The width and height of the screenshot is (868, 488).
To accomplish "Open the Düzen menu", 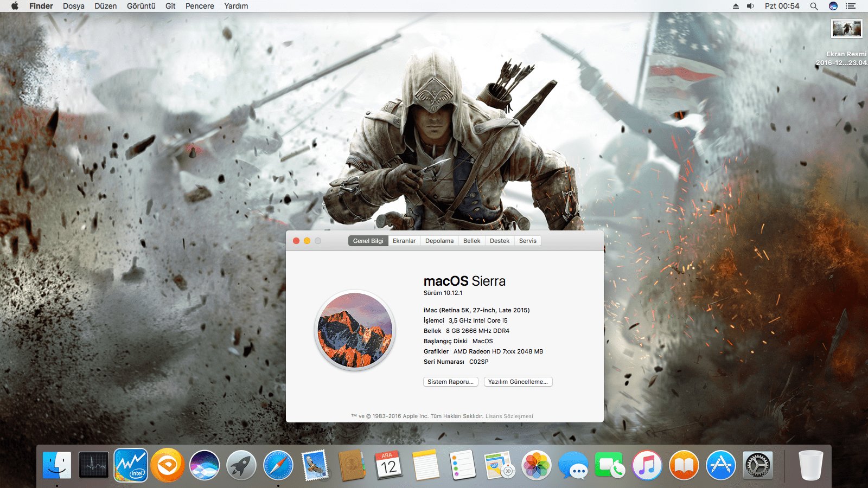I will [106, 6].
